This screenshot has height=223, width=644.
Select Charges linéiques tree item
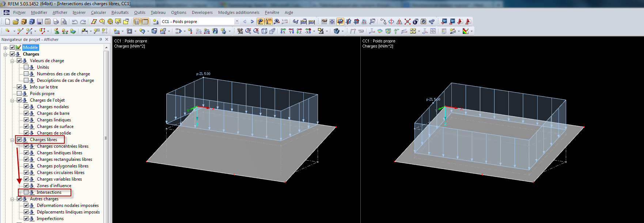click(54, 120)
